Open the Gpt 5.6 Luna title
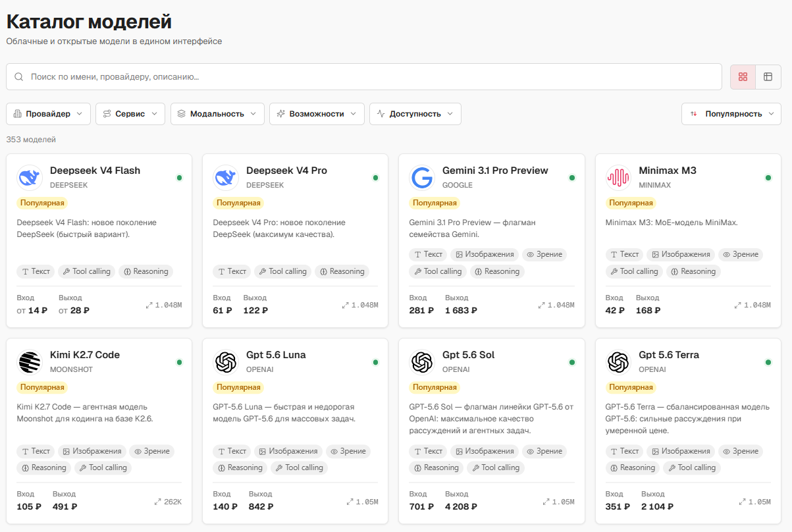 click(276, 355)
